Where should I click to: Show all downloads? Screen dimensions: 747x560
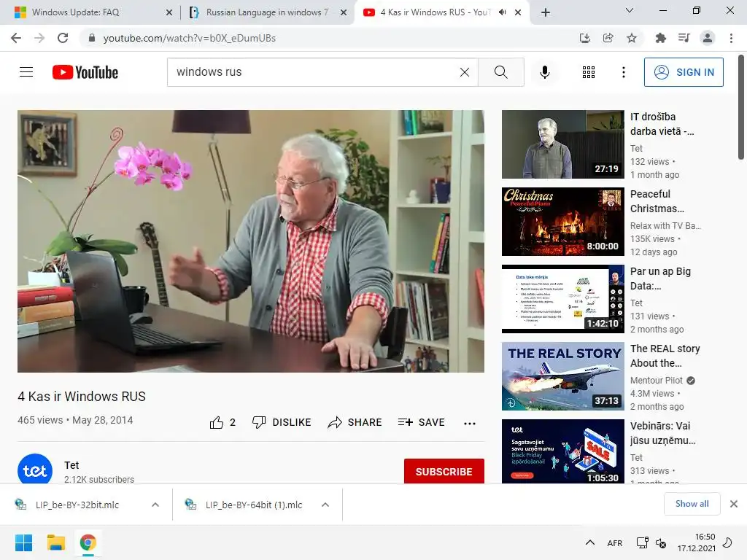point(692,504)
